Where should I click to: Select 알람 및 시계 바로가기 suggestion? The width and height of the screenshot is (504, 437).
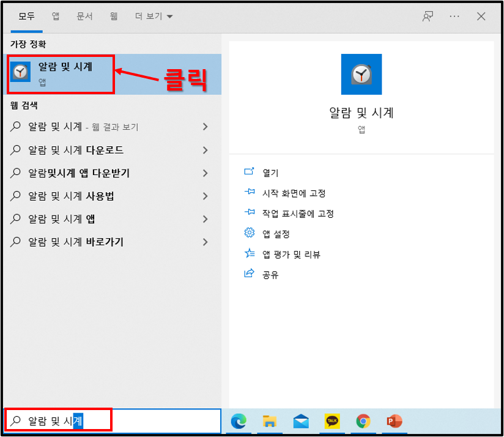pos(113,242)
